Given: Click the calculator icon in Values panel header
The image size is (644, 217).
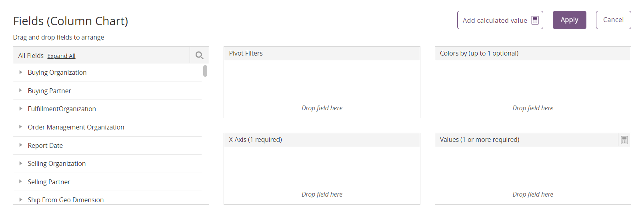Looking at the screenshot, I should 624,140.
